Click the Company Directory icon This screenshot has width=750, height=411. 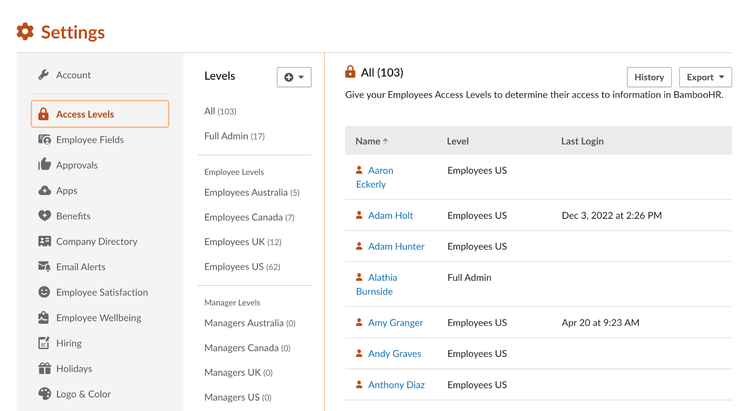[44, 241]
